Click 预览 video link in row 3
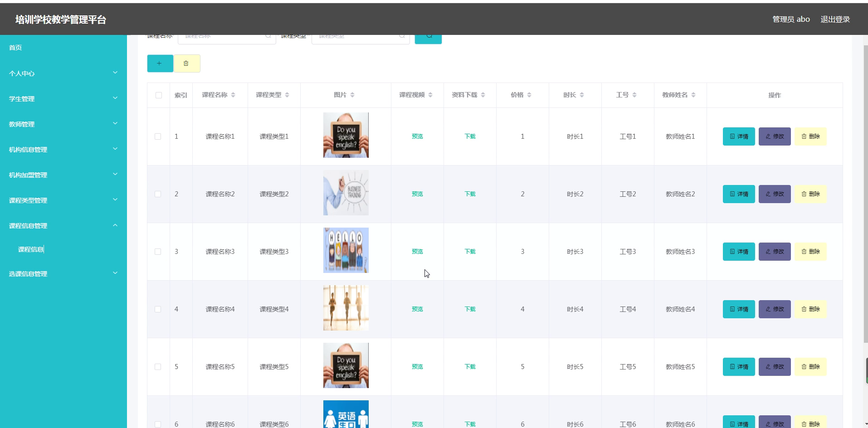Image resolution: width=868 pixels, height=428 pixels. click(417, 252)
